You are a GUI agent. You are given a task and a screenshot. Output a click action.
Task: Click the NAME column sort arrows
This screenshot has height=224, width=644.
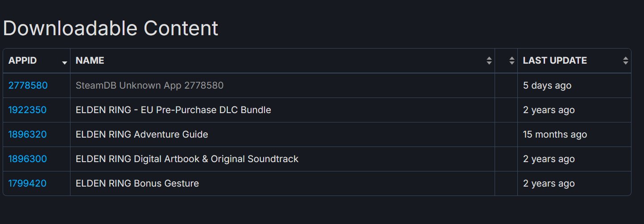click(x=489, y=61)
